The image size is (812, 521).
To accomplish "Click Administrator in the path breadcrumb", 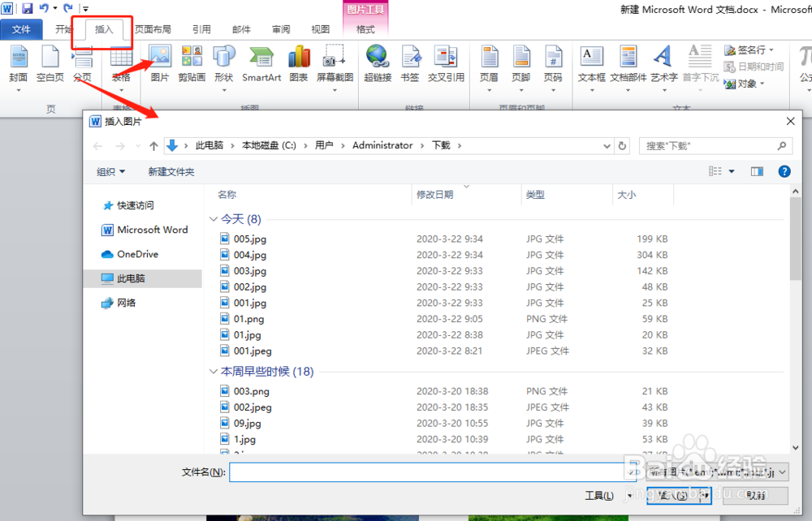I will click(x=382, y=145).
